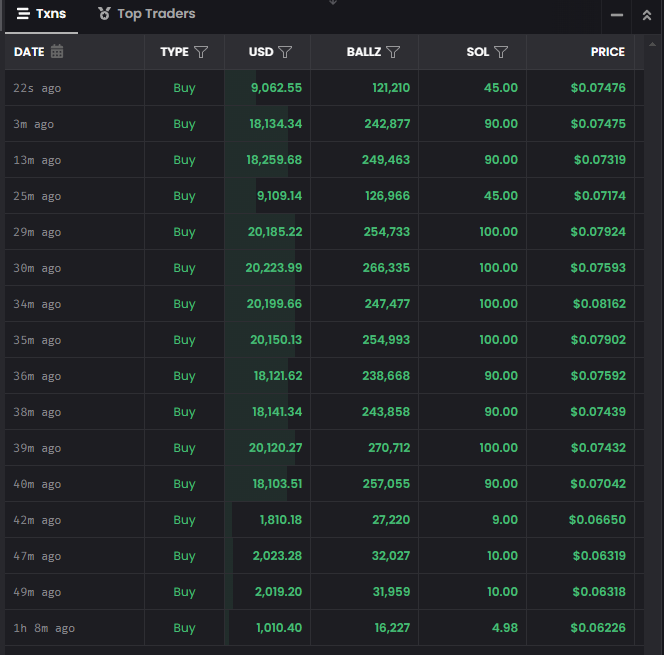This screenshot has height=655, width=664.
Task: Open the SOL column filter
Action: (x=501, y=52)
